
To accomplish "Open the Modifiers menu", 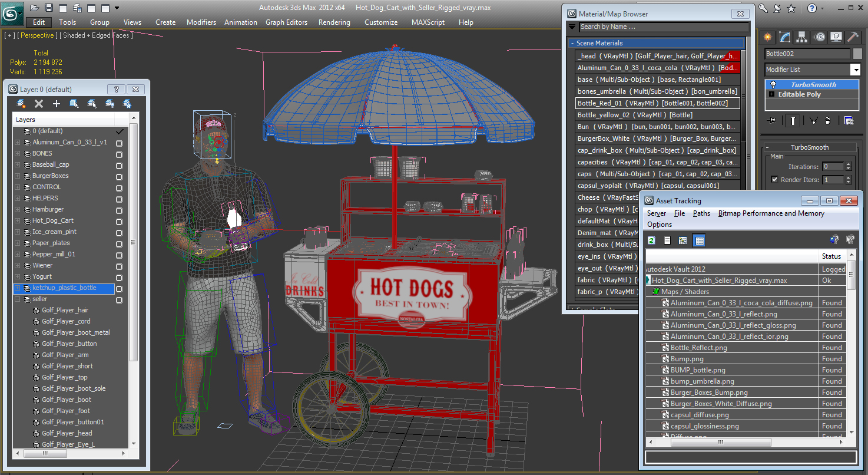I will coord(201,22).
